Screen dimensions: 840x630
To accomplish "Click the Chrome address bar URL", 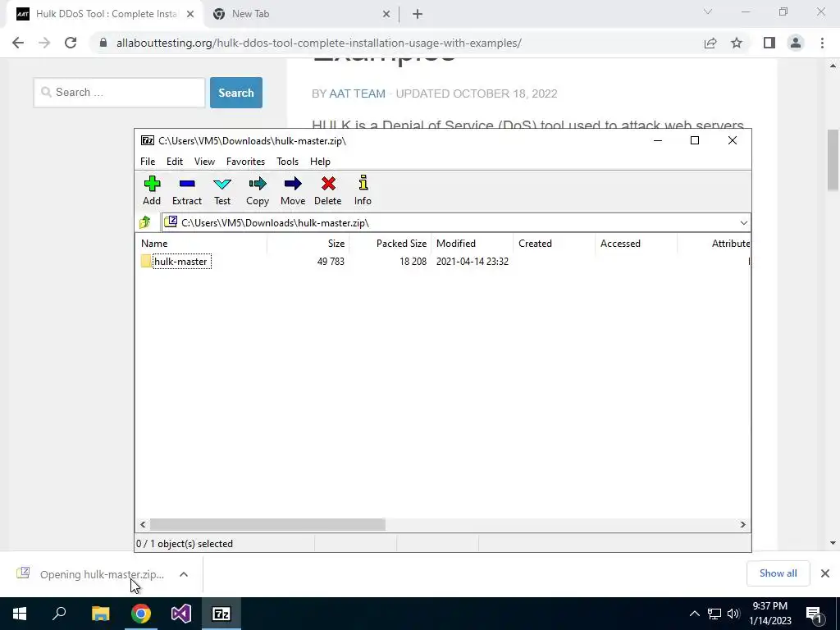I will point(319,43).
